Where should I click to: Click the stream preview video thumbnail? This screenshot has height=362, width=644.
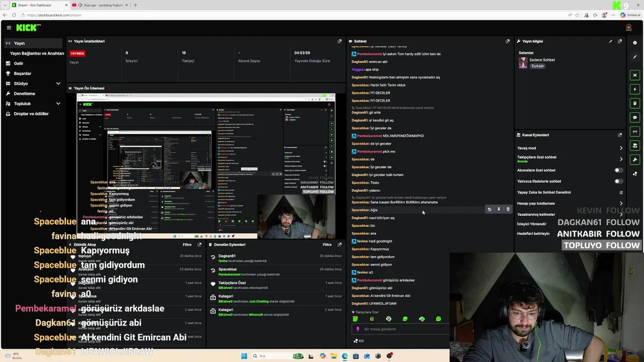click(x=206, y=166)
